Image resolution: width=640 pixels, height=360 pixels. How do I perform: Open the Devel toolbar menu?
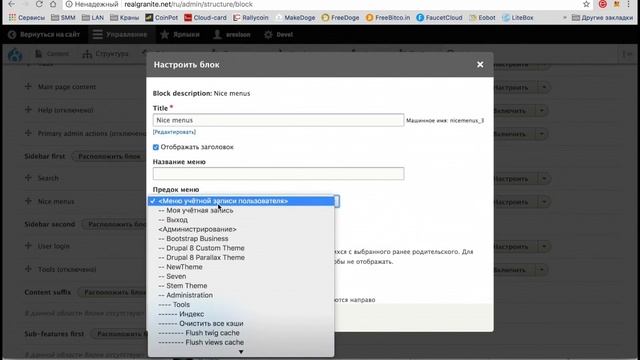point(278,35)
